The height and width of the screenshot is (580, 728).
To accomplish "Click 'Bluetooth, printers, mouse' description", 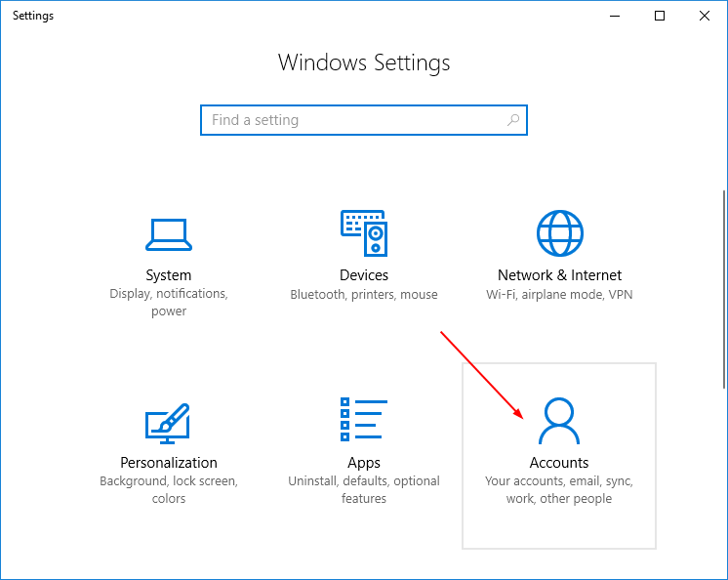I will [364, 294].
